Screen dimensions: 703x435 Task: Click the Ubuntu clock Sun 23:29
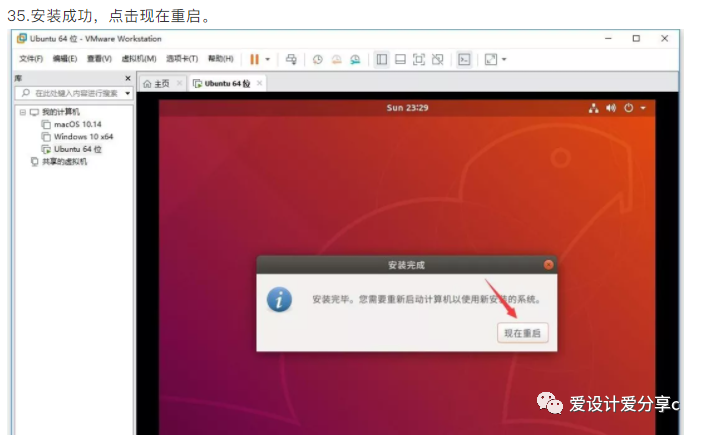click(x=408, y=108)
